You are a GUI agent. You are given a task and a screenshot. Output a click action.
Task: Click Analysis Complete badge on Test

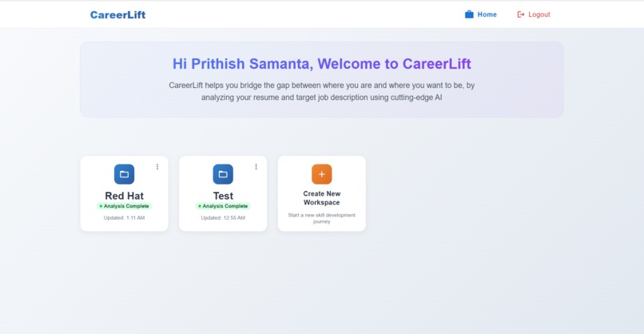tap(223, 206)
